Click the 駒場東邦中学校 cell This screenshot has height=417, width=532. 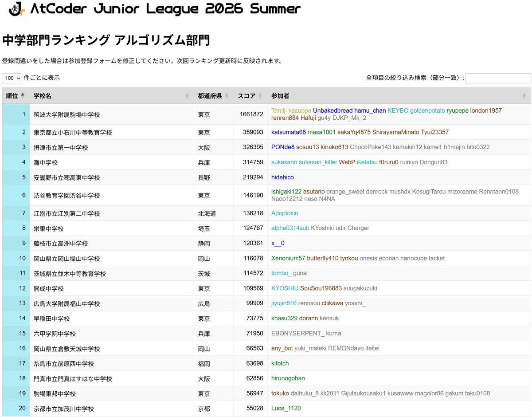click(x=112, y=394)
